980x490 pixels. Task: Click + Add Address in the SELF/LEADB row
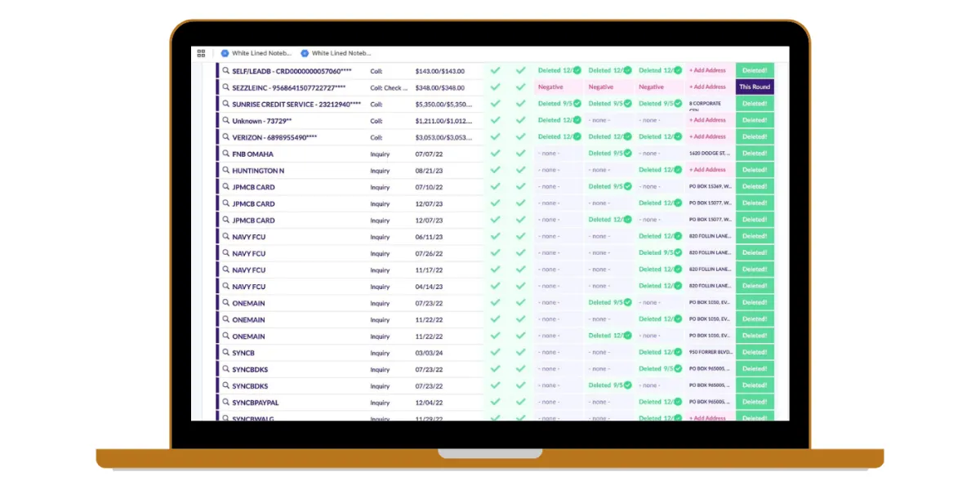(x=707, y=71)
